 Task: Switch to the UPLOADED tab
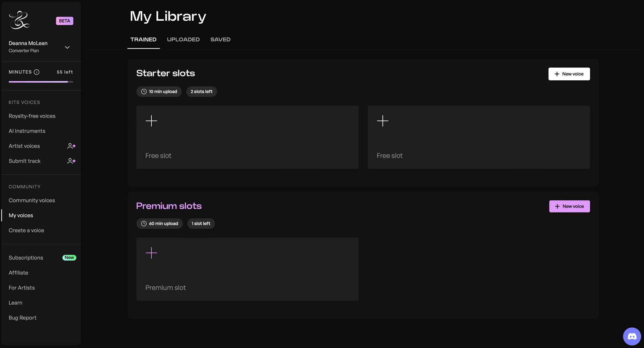[x=183, y=39]
